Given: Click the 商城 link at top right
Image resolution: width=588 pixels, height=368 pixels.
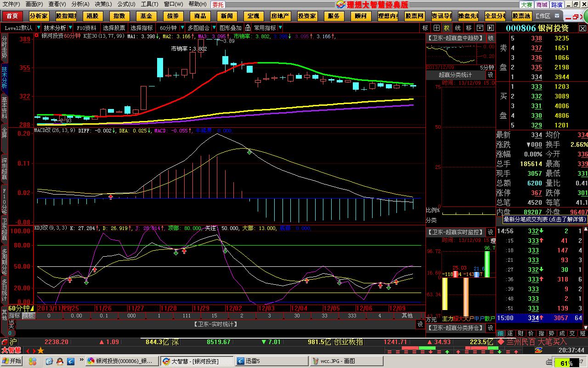Looking at the screenshot, I should click(542, 5).
